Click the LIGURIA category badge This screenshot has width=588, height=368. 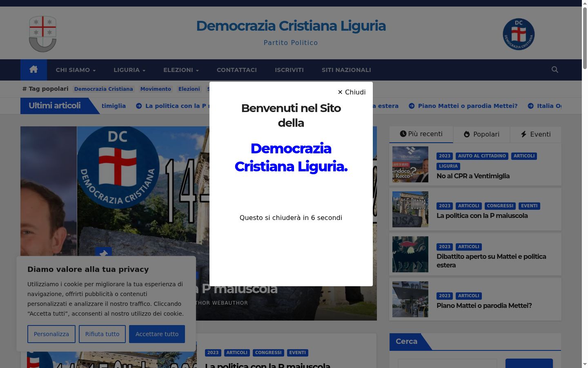tap(448, 166)
